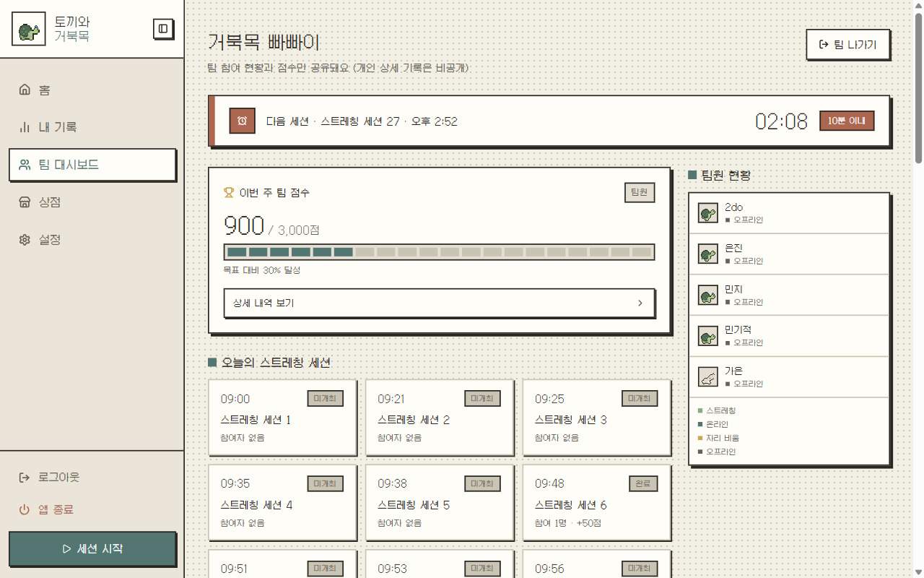Open the 스트레칭 세션 2 card

(x=440, y=418)
